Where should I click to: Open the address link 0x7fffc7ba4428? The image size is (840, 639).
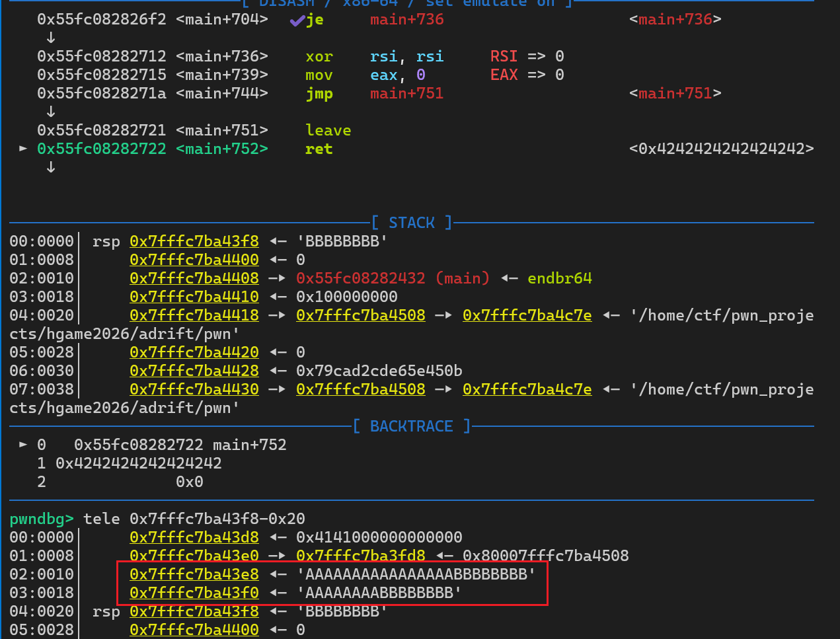pos(194,371)
